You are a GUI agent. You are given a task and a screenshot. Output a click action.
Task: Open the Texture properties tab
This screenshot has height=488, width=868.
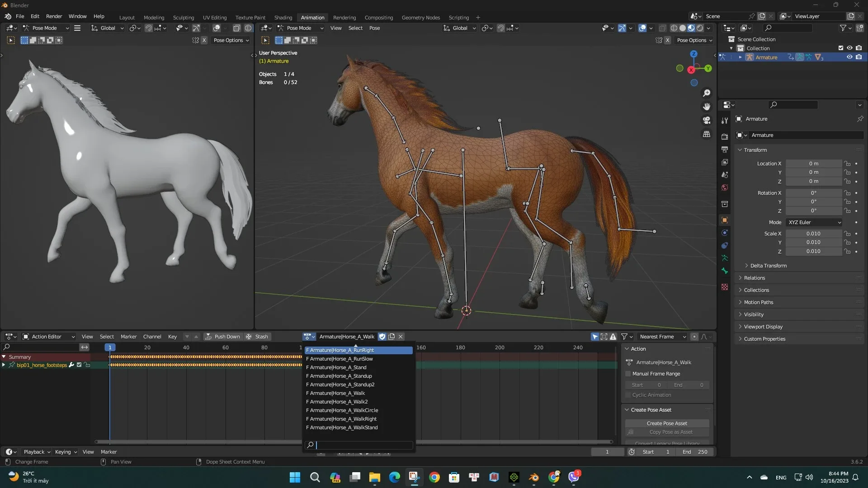pos(725,287)
